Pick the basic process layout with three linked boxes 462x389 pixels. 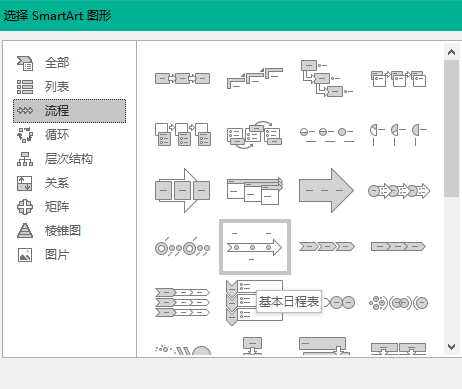tap(183, 79)
